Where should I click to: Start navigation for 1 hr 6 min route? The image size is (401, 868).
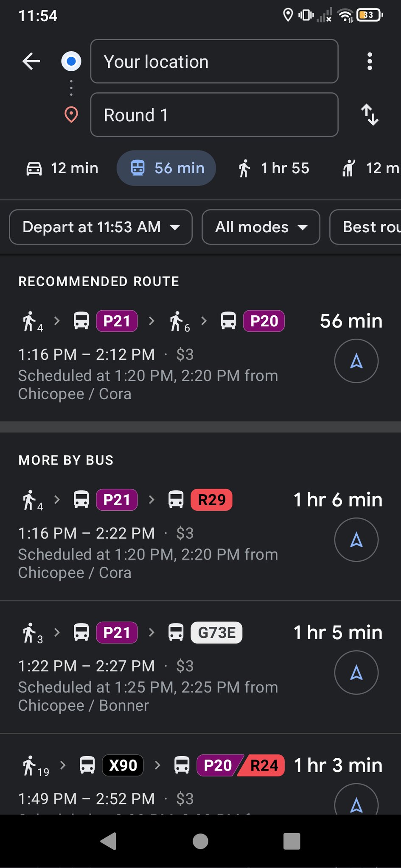click(x=356, y=540)
